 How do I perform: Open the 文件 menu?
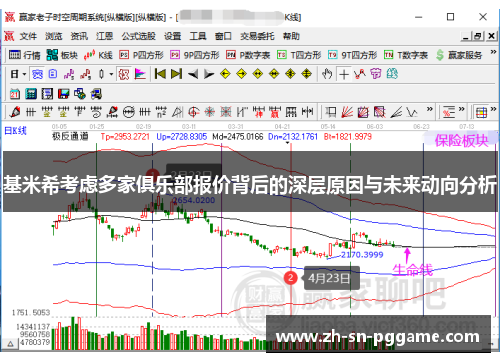[x=28, y=36]
